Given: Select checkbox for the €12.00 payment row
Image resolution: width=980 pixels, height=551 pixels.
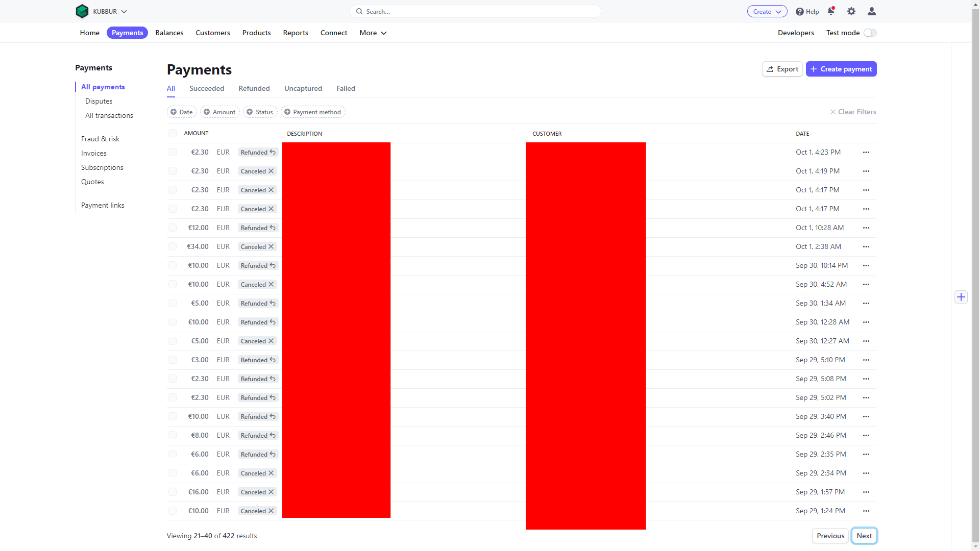Looking at the screenshot, I should click(x=173, y=228).
